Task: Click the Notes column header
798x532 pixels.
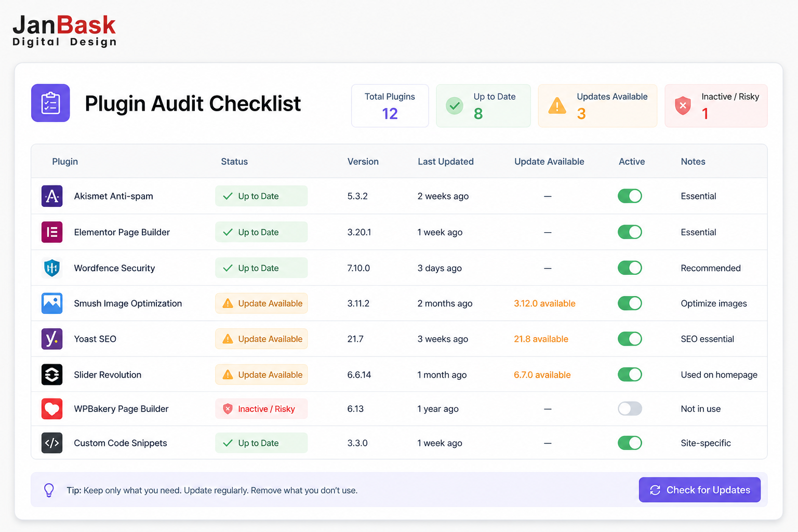Action: 693,162
